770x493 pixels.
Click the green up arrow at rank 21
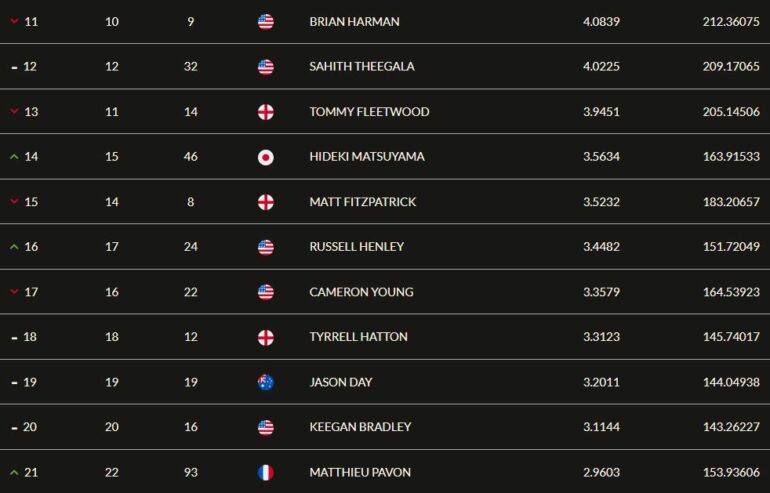14,472
